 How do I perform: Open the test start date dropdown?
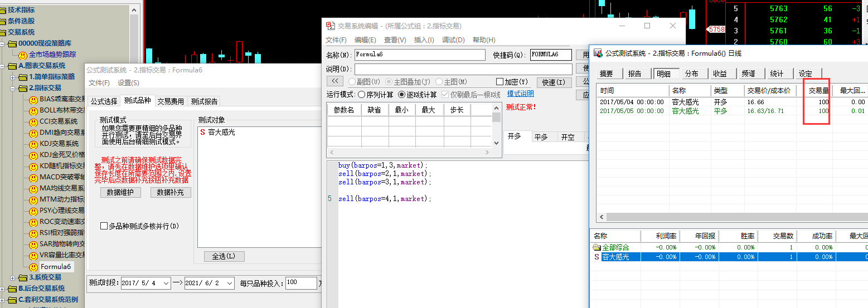[166, 283]
